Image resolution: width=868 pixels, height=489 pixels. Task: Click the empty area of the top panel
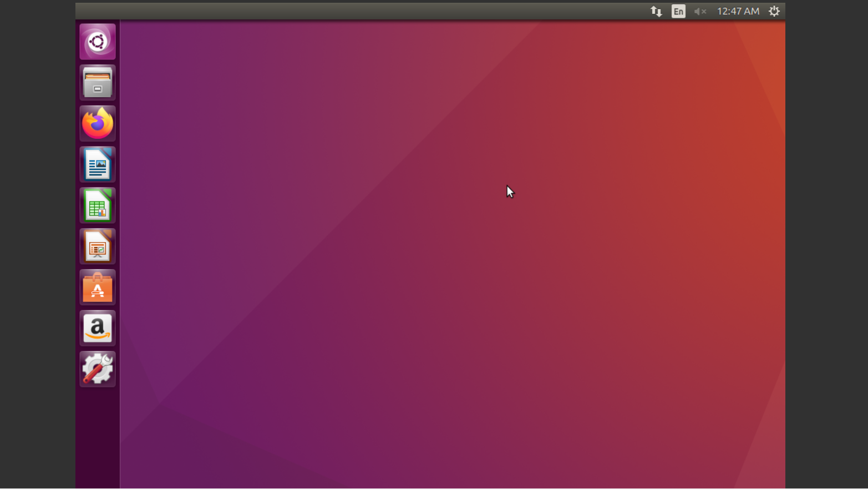pos(361,11)
